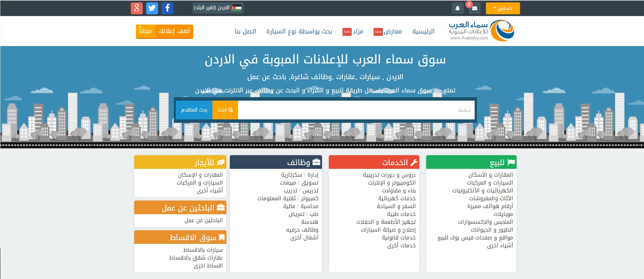
Task: Open خدمات طبية link
Action: coord(401,214)
